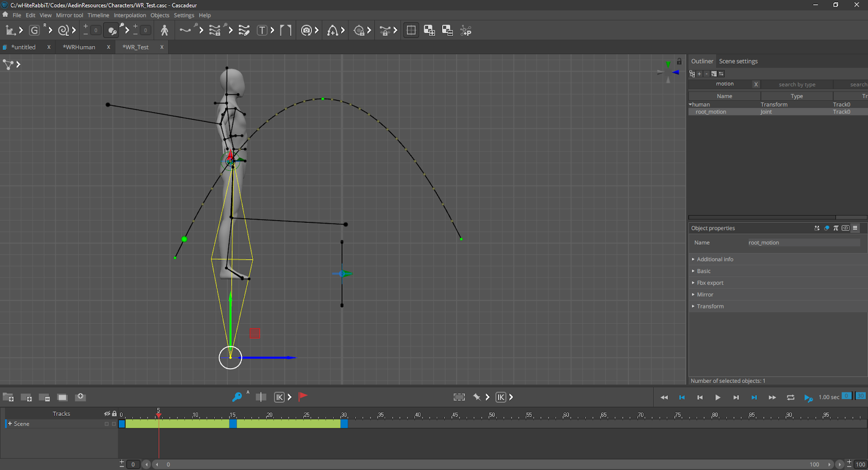Viewport: 868px width, 470px height.
Task: Click the G global mode toolbar icon
Action: pyautogui.click(x=34, y=30)
